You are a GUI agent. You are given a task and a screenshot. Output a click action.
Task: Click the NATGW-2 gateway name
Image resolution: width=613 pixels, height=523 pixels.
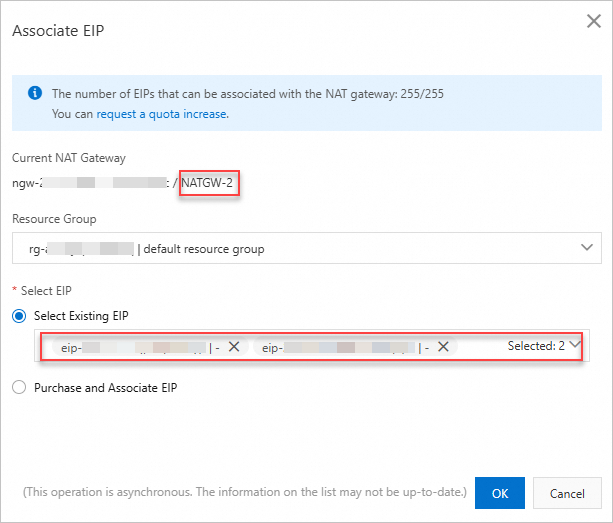coord(207,183)
